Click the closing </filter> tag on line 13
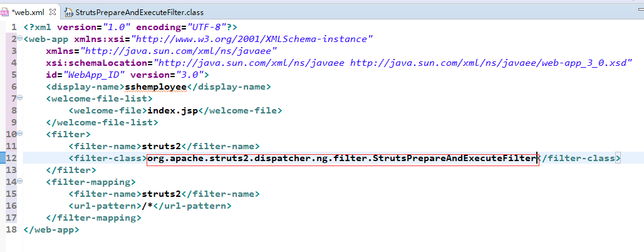644x252 pixels. pyautogui.click(x=71, y=170)
